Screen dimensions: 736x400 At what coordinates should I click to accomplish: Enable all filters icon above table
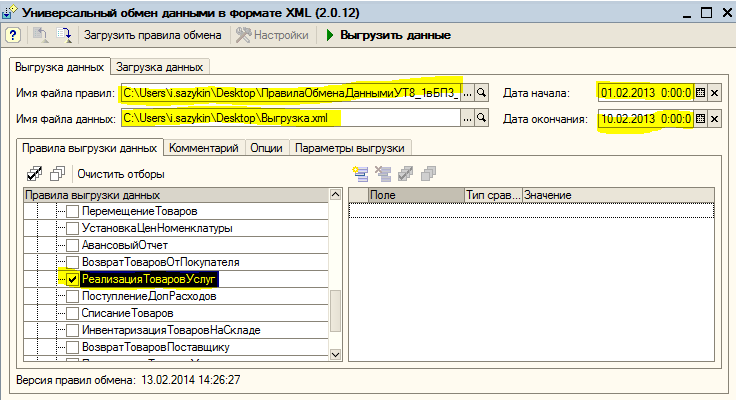[406, 174]
